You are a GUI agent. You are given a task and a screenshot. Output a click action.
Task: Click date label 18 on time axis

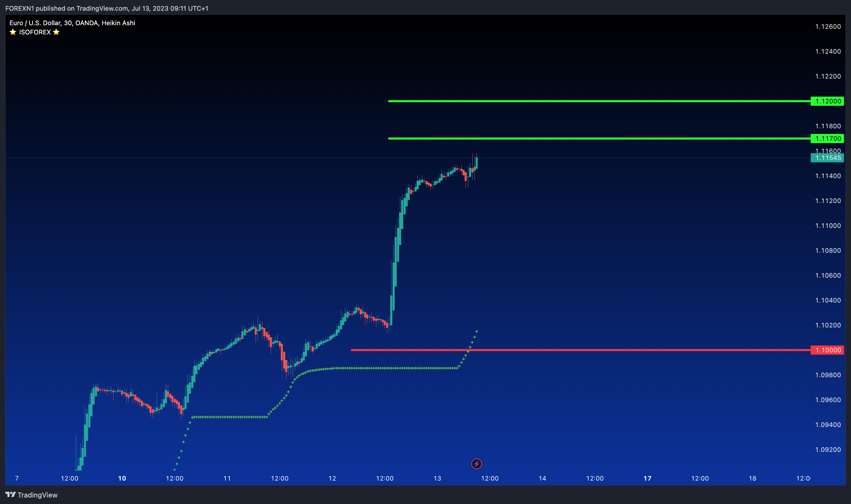(753, 478)
